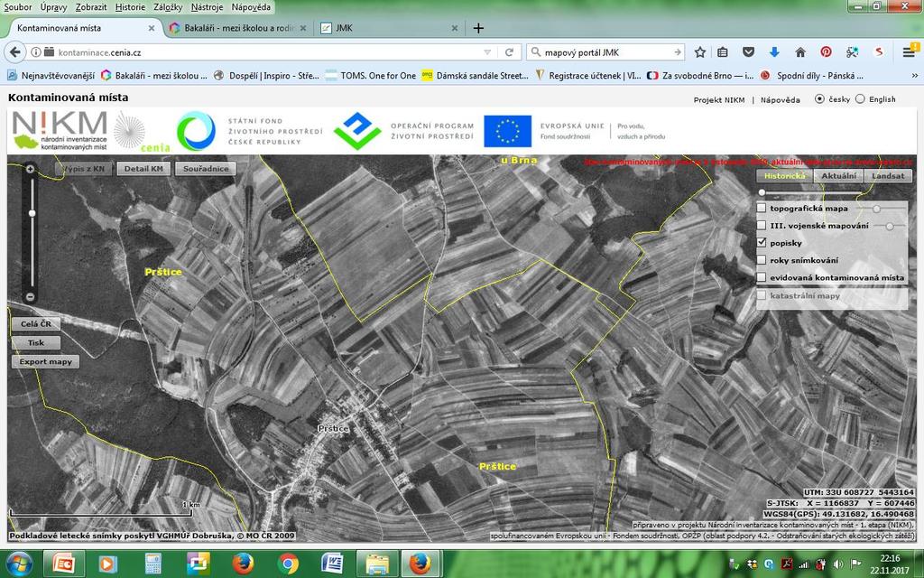Open the Nápověda help link in page header
924x578 pixels.
click(x=781, y=99)
